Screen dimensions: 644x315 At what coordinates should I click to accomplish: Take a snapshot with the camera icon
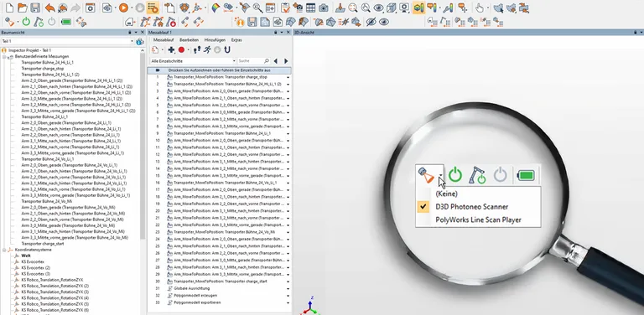coord(324,8)
